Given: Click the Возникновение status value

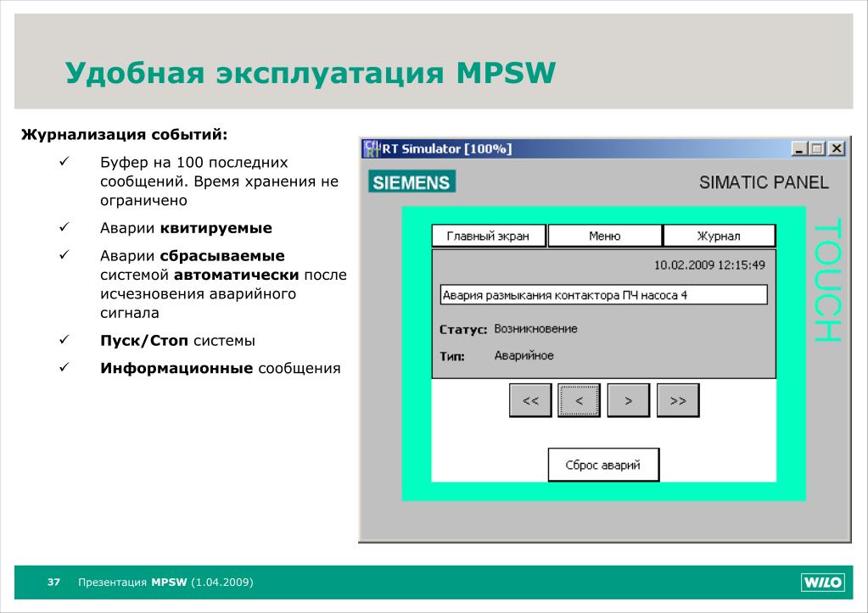Looking at the screenshot, I should click(x=535, y=329).
